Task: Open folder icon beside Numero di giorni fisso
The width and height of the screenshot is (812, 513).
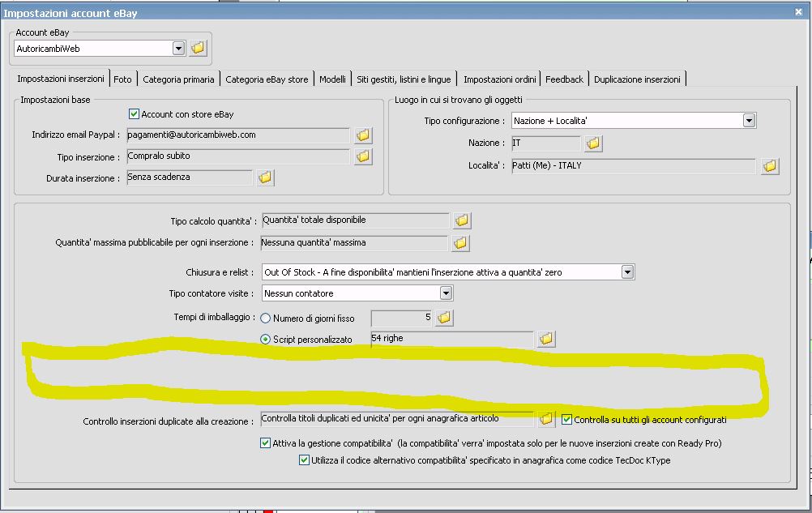Action: [x=444, y=318]
